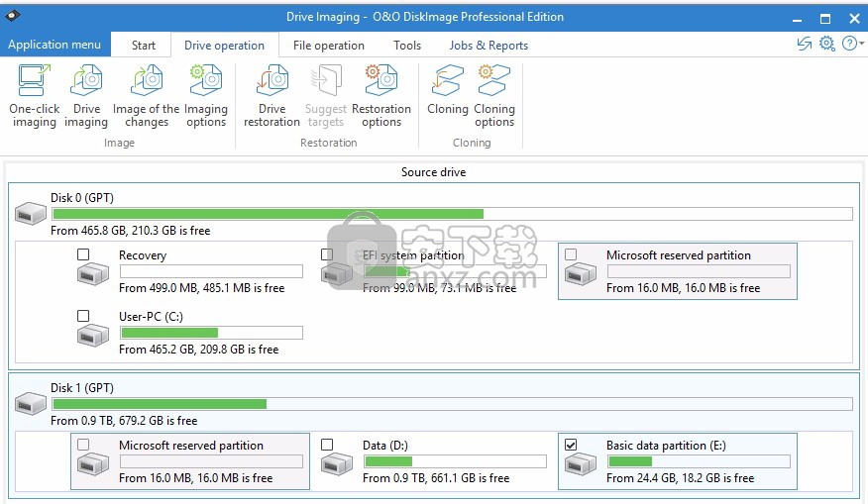The width and height of the screenshot is (868, 504).
Task: Click 'From 465.2 GB, 209.8 GB is free'
Action: tap(199, 350)
